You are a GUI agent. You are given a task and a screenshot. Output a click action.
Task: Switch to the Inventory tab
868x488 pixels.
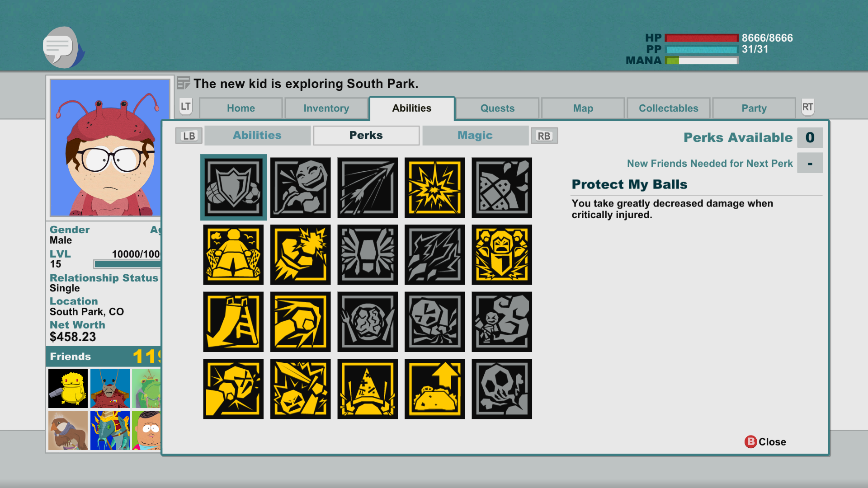click(326, 108)
